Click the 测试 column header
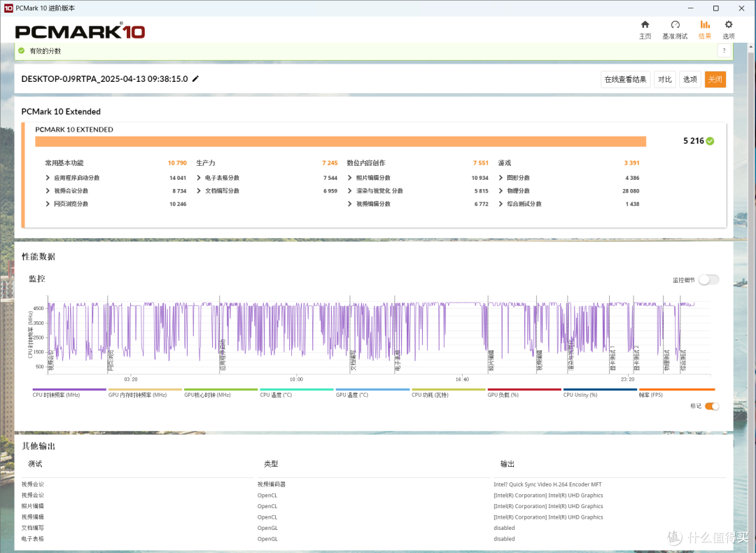756x553 pixels. [x=35, y=464]
